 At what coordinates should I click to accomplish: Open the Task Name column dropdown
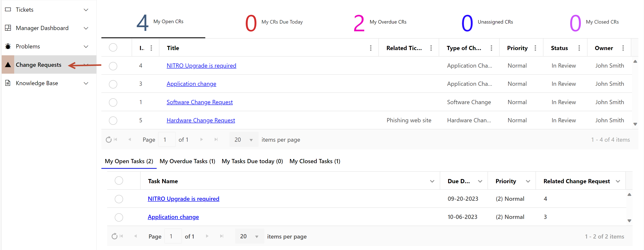[x=432, y=181]
